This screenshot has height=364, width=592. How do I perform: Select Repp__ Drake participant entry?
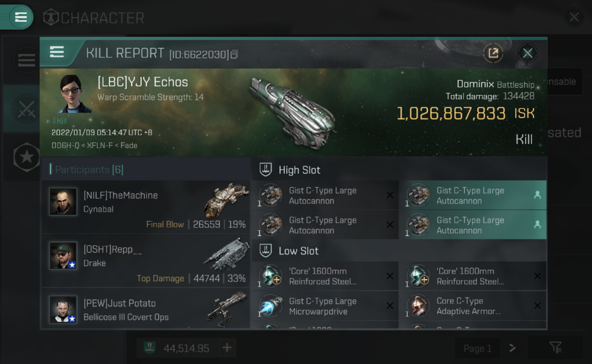coord(146,260)
